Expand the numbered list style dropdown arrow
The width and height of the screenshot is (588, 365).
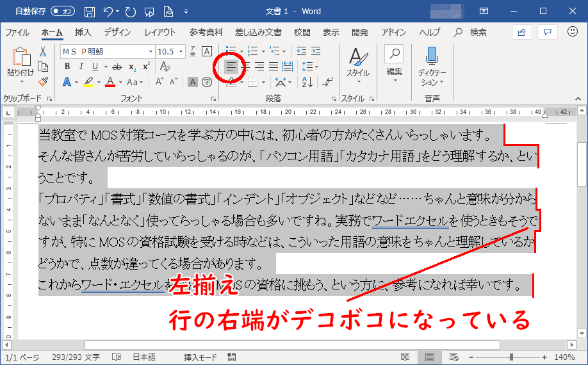[263, 52]
